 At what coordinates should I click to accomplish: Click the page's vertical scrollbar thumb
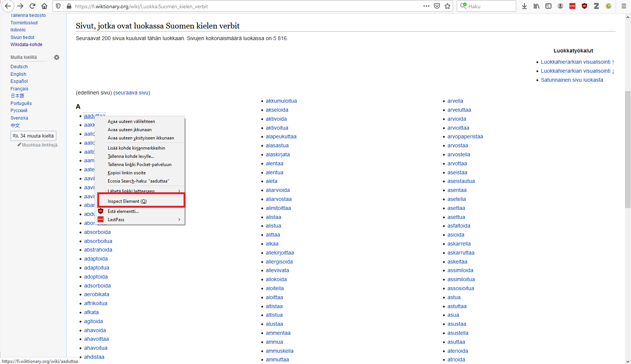coord(628,150)
